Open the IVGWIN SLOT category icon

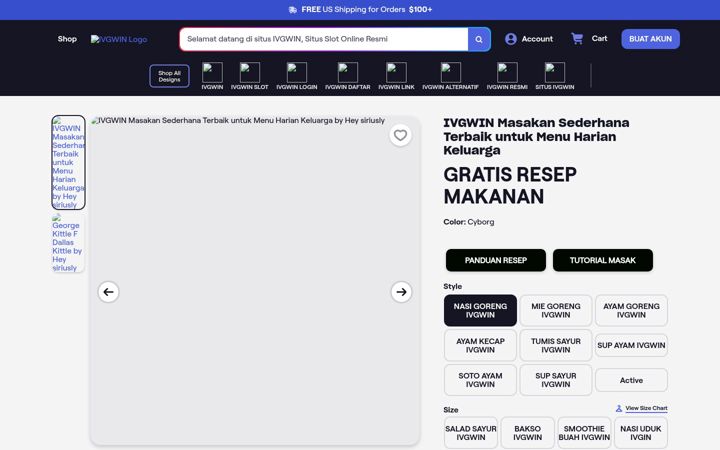click(x=249, y=73)
